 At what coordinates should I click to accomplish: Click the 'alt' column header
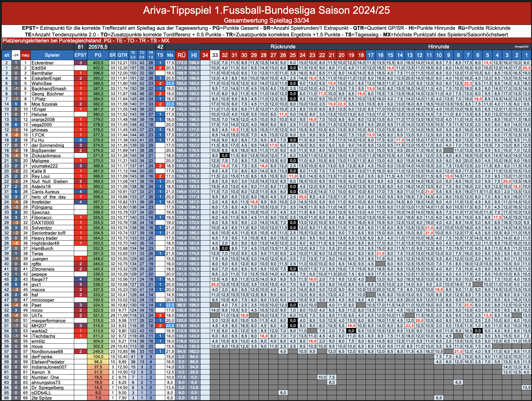(7, 55)
